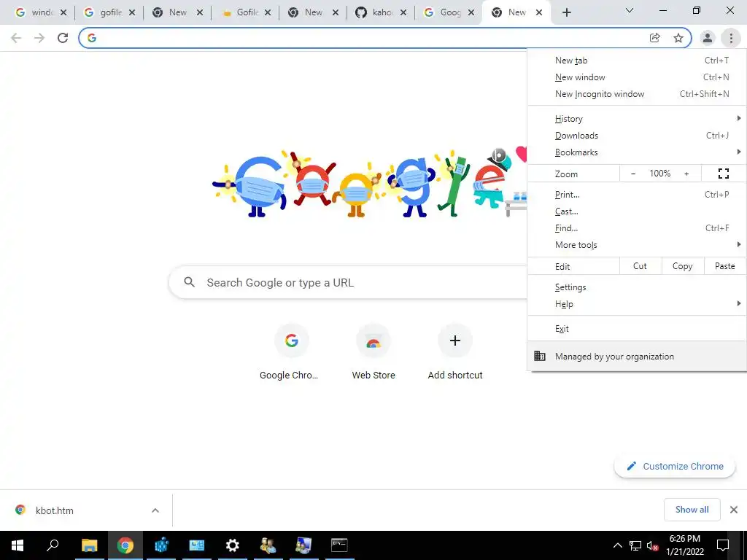Select New tab from menu
The width and height of the screenshot is (747, 560).
pos(637,61)
